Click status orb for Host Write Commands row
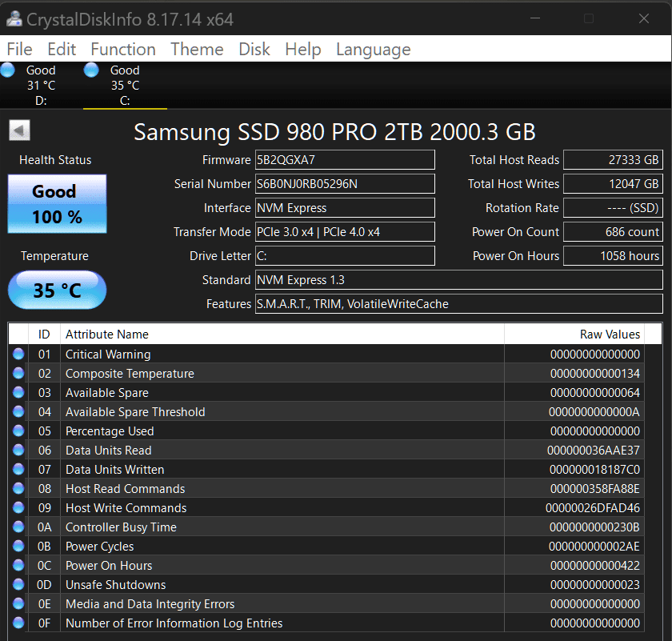The width and height of the screenshot is (672, 641). point(18,507)
